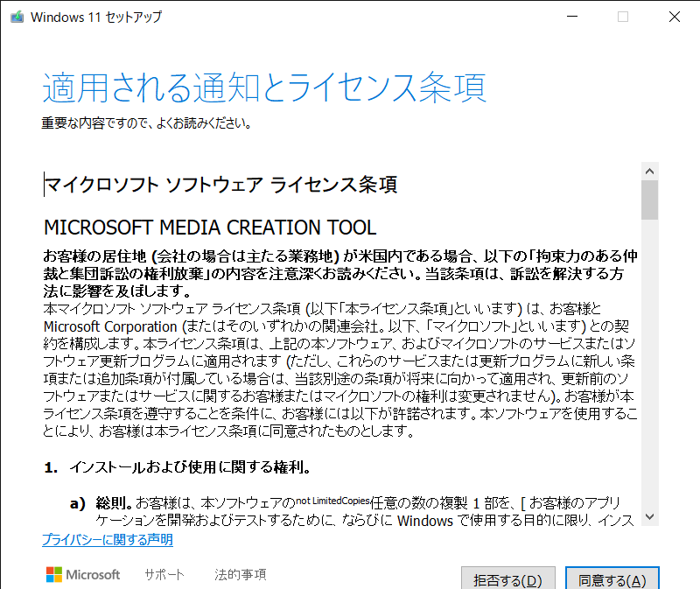The image size is (700, 589).
Task: Click the section heading 1. インストールおよび使用に関する権利。
Action: (178, 467)
